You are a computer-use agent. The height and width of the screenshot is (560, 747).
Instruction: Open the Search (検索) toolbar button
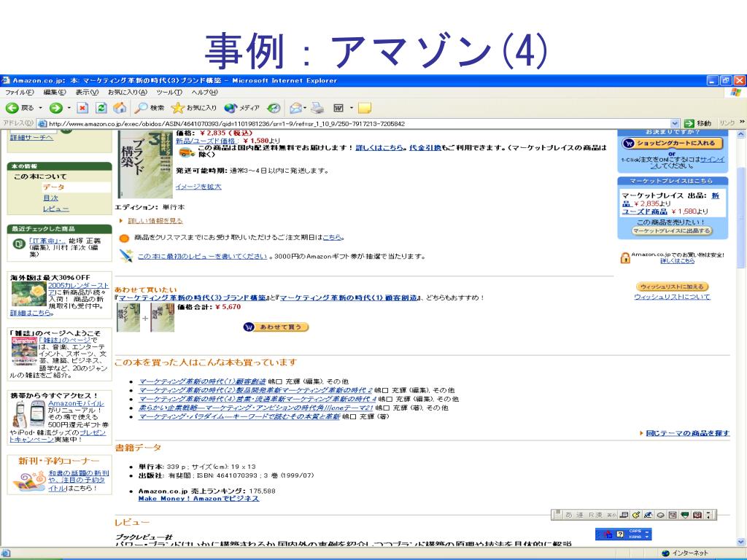click(150, 108)
